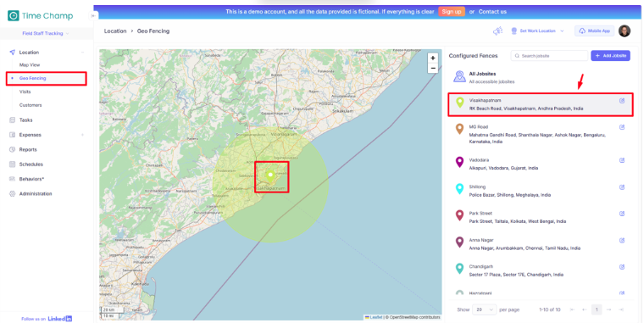
Task: Click the Administration gear icon
Action: [12, 193]
